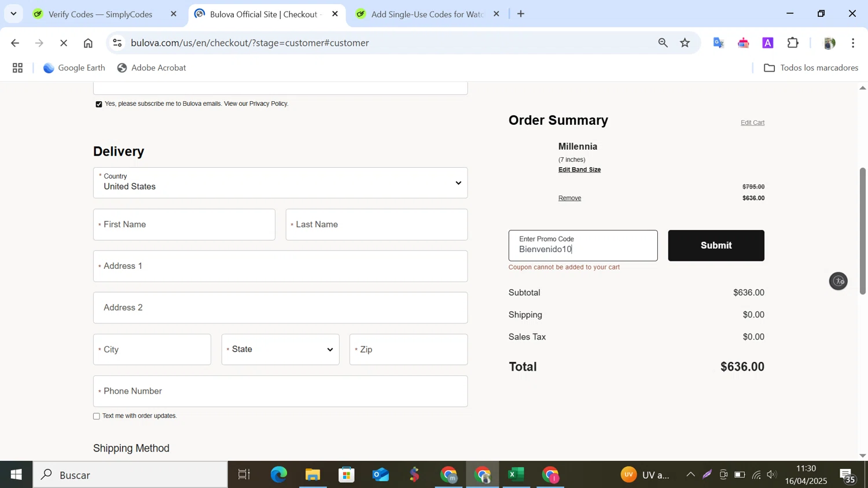Open Outlook from taskbar
The width and height of the screenshot is (868, 488).
381,475
